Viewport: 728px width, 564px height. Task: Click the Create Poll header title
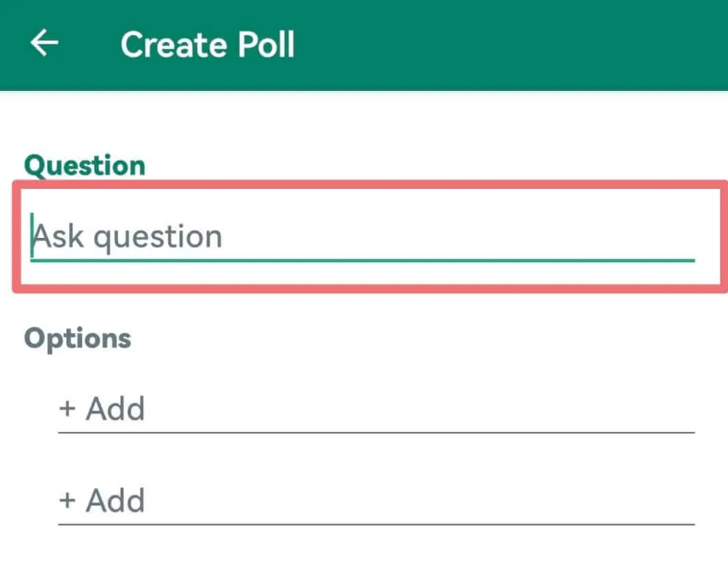(208, 45)
